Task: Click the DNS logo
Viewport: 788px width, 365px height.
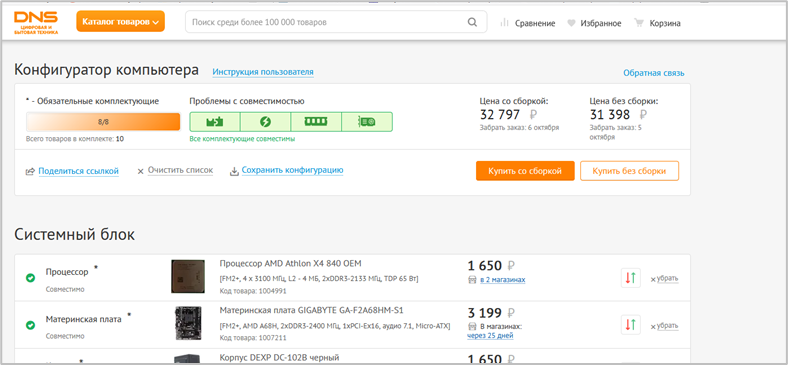Action: point(36,23)
